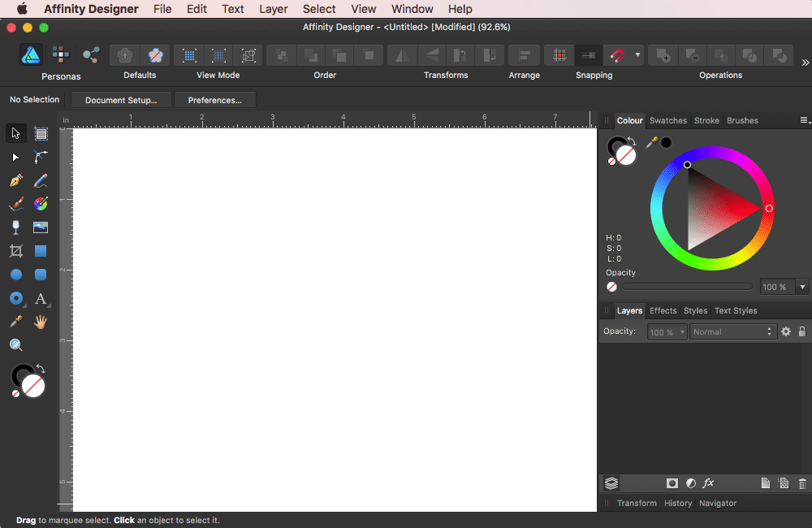The image size is (812, 528).
Task: Pick the Zoom magnifier tool
Action: tap(16, 345)
